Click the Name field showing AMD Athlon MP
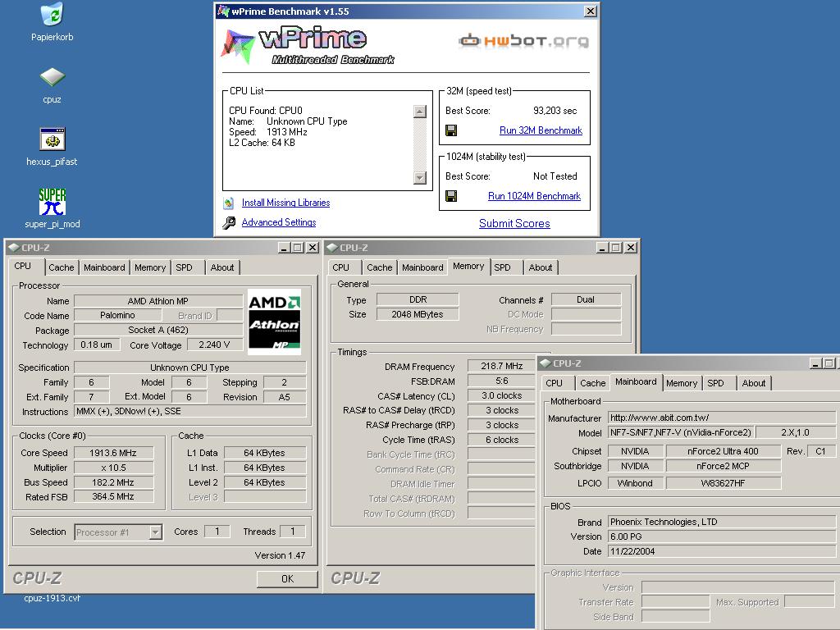 [158, 301]
